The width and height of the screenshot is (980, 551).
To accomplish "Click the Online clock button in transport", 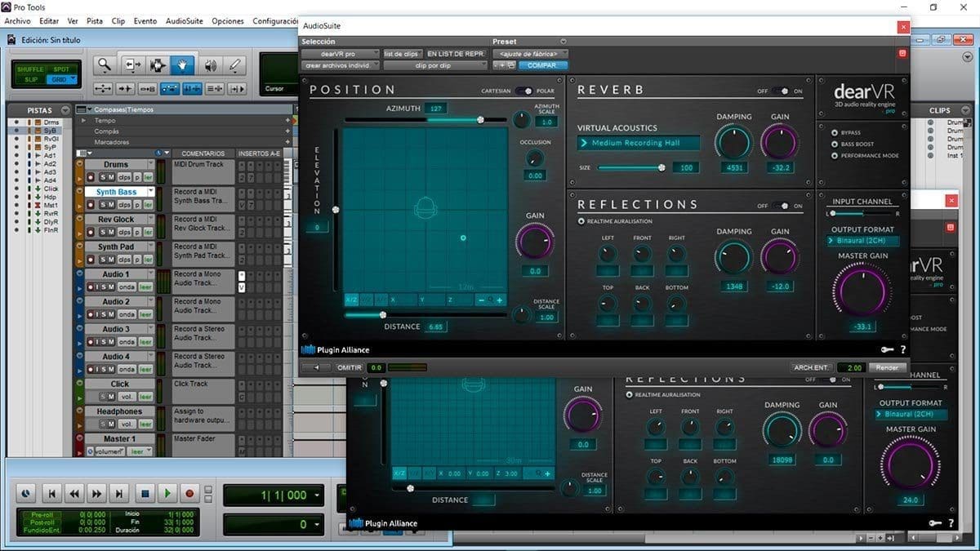I will coord(27,493).
